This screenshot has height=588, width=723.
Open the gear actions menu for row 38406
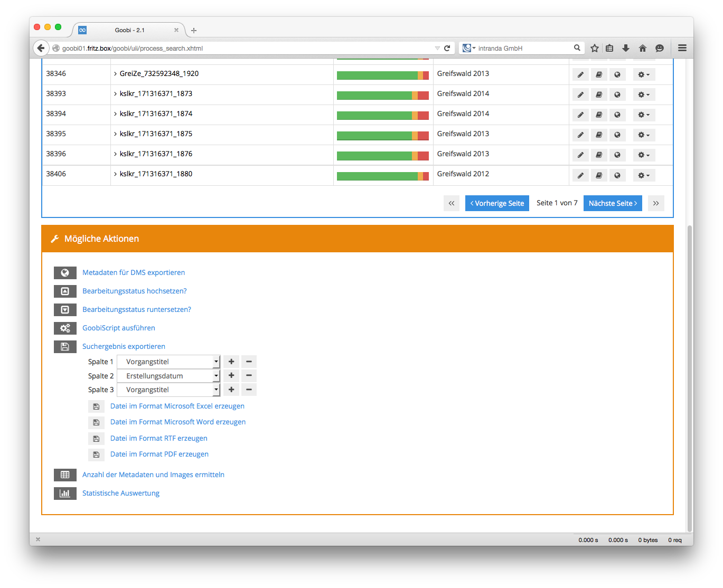[x=644, y=175]
